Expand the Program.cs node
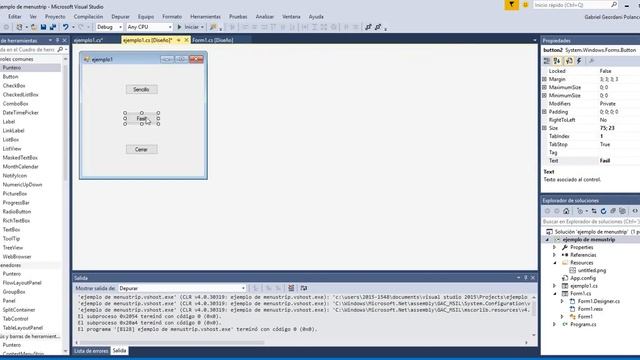Viewport: 640px width, 360px height. click(555, 324)
